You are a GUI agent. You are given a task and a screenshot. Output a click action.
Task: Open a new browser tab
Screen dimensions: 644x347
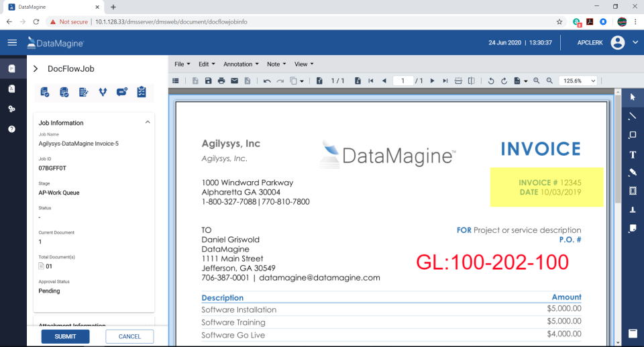[113, 7]
